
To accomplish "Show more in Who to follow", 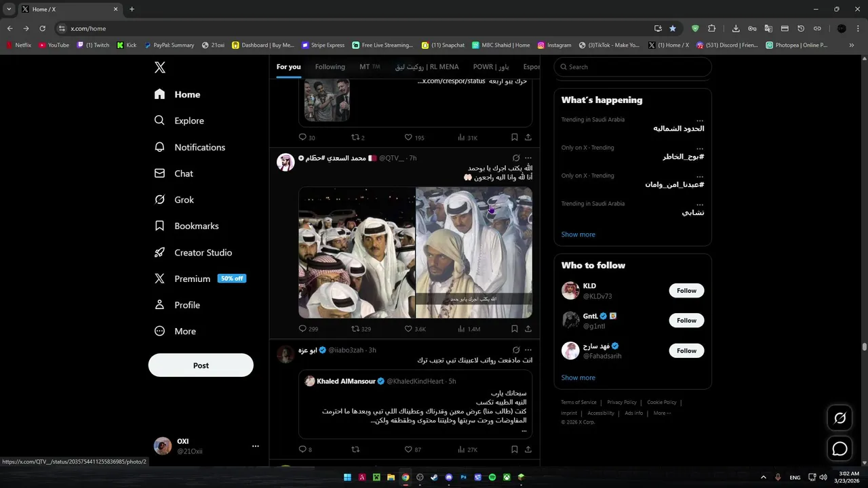I will (x=578, y=378).
